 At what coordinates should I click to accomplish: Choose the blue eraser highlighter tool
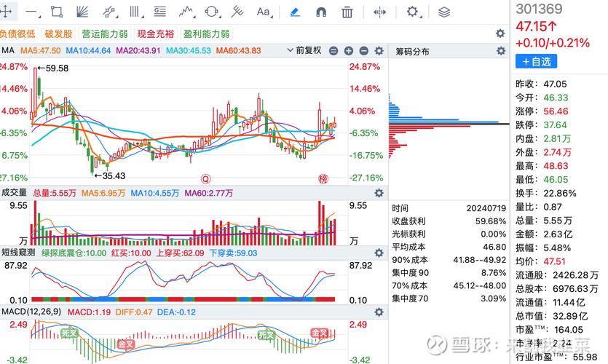(x=295, y=12)
